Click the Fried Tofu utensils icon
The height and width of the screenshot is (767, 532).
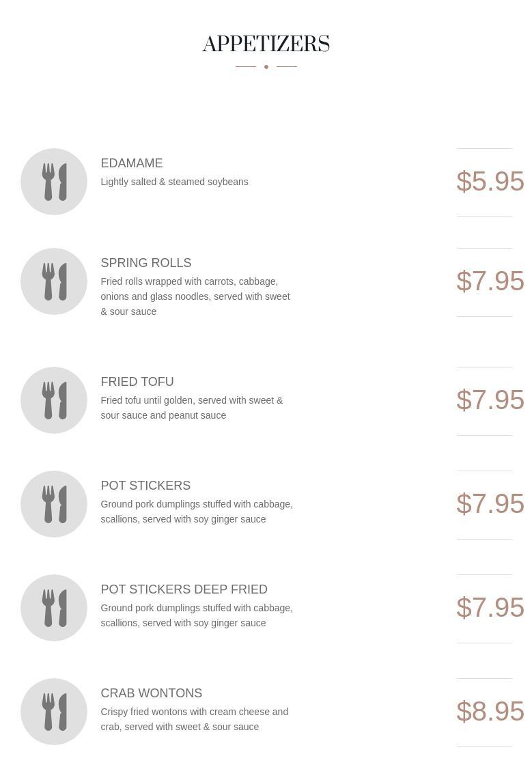pyautogui.click(x=54, y=400)
